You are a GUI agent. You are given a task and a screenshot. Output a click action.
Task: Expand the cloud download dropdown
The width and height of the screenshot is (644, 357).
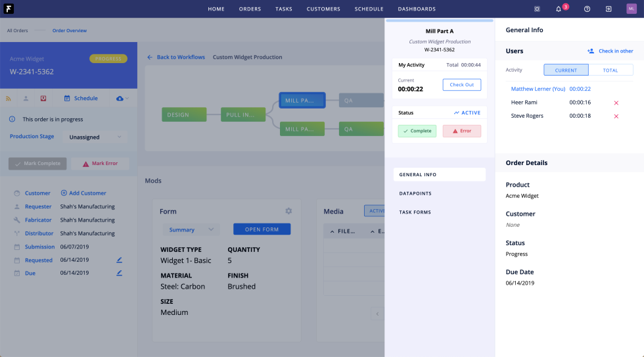click(x=122, y=99)
